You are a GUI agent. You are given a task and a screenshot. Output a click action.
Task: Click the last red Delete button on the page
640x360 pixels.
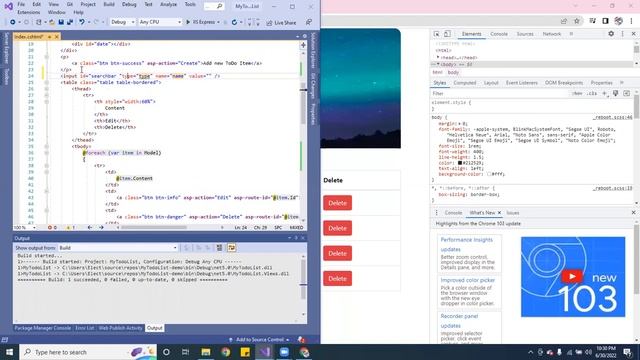coord(337,278)
